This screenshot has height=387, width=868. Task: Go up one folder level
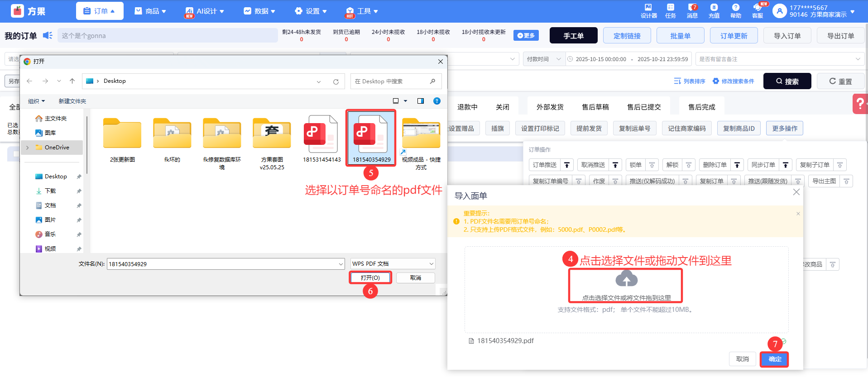[72, 81]
